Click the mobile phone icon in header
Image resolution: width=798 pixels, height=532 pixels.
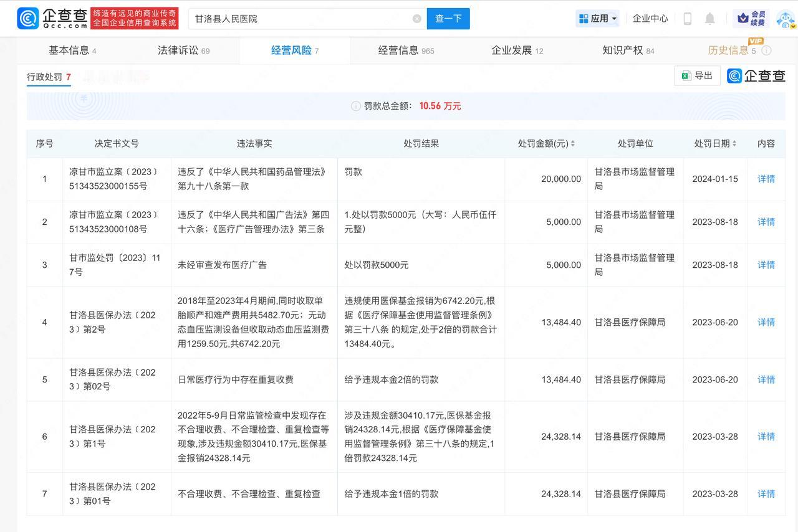[x=688, y=19]
